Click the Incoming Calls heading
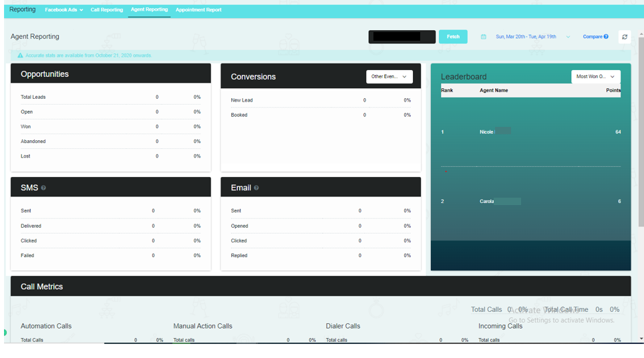This screenshot has width=644, height=358. [x=500, y=326]
